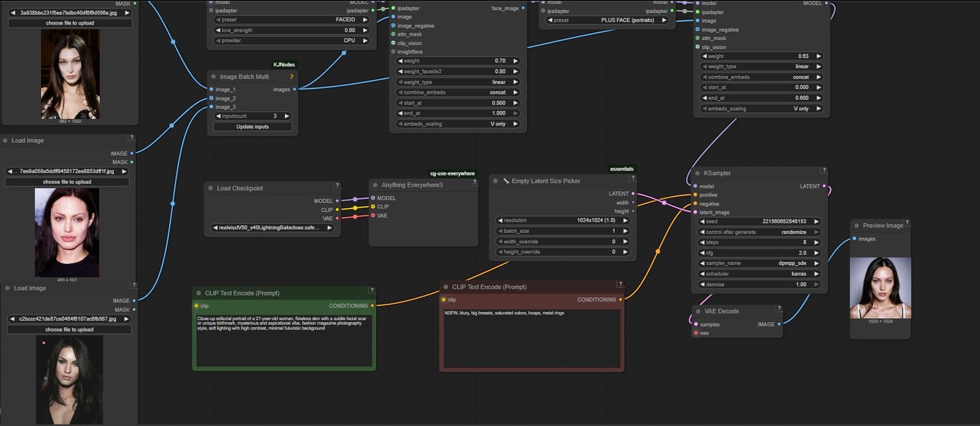Screen dimensions: 980x426
Task: Open the preset FACEID dropdown
Action: click(x=292, y=20)
